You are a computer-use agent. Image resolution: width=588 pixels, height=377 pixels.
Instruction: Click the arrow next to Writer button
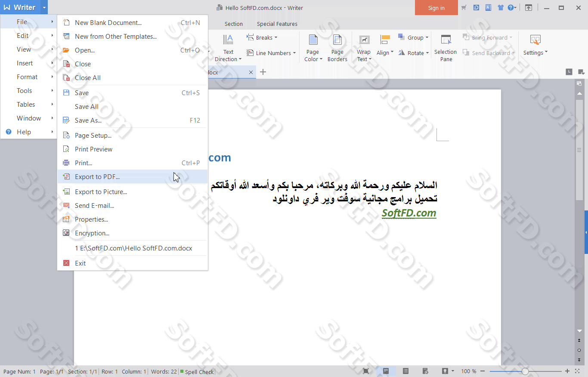pos(44,7)
